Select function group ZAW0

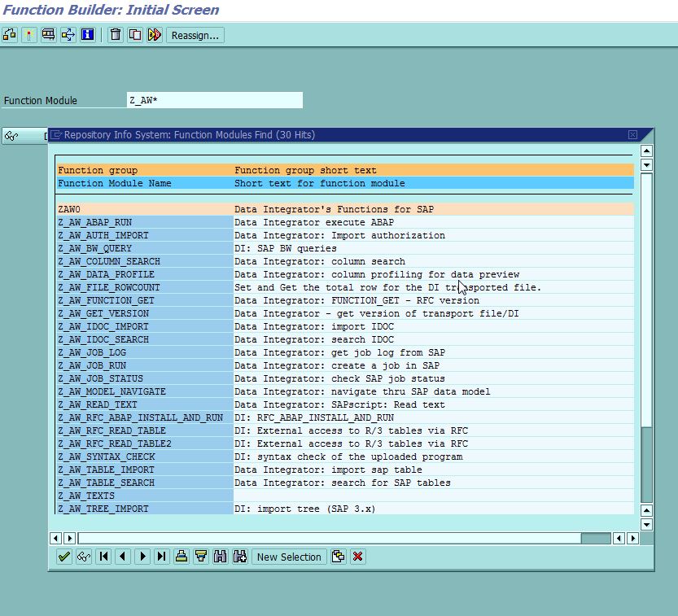[345, 209]
